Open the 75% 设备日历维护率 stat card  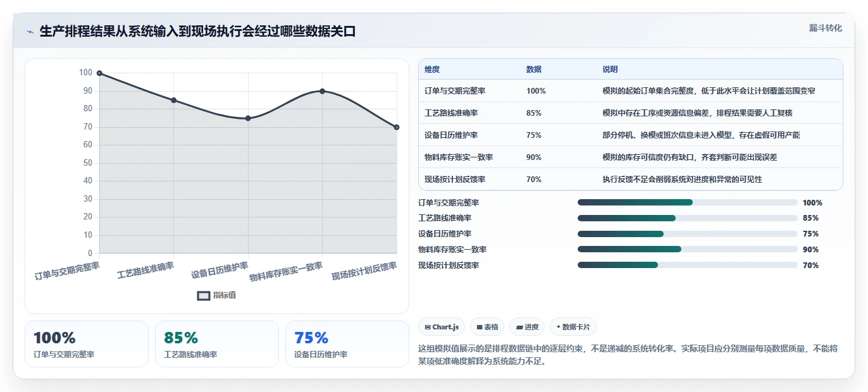347,344
